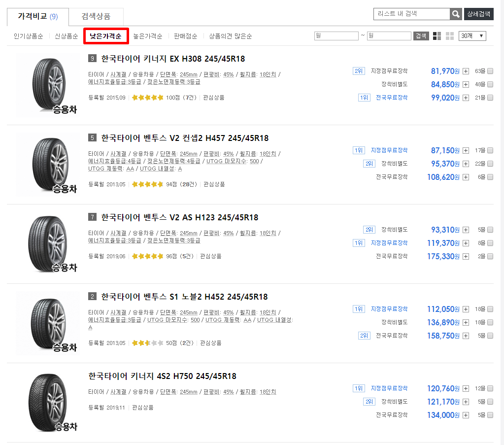The width and height of the screenshot is (504, 445).
Task: Sort by 인기상품순
Action: 28,36
